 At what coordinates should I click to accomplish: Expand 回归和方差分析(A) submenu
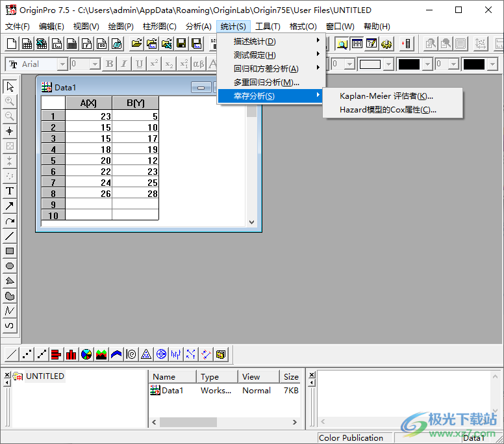(x=270, y=68)
